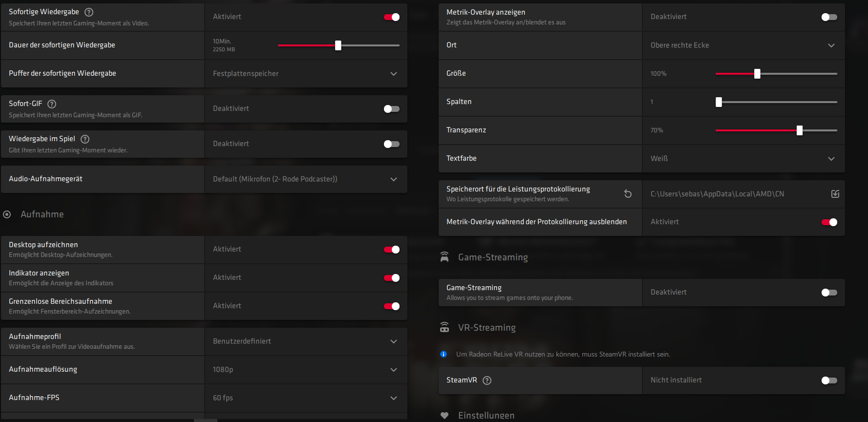Click the edit icon beside the AMD\CN path
Viewport: 868px width, 422px height.
[835, 194]
